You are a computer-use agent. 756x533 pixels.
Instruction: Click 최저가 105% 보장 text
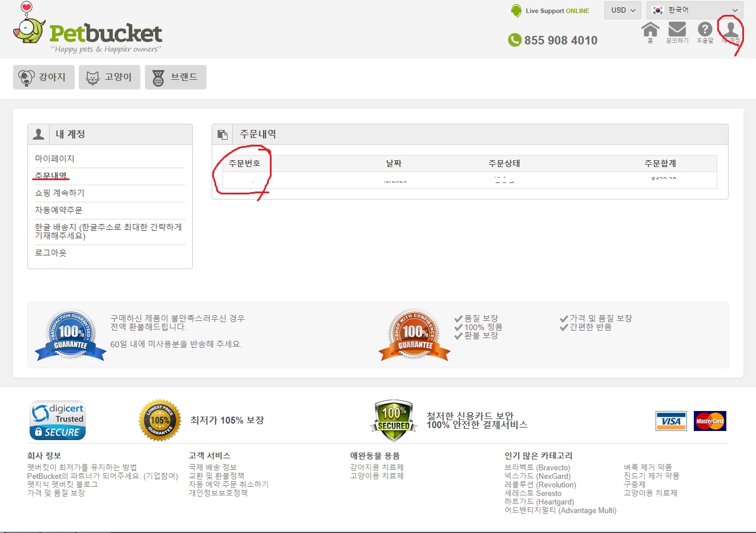click(227, 420)
